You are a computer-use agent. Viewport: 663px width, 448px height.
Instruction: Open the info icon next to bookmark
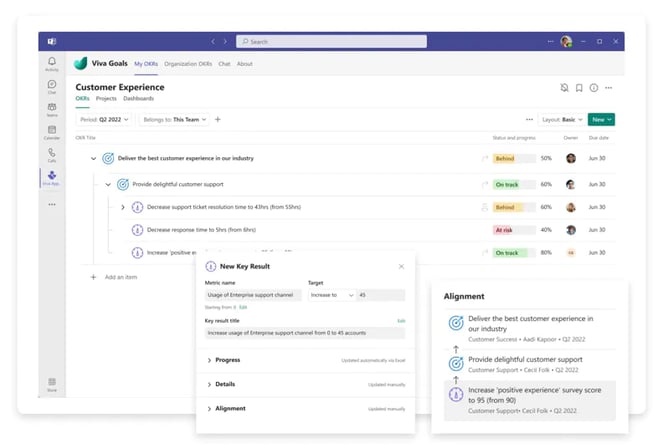[594, 88]
